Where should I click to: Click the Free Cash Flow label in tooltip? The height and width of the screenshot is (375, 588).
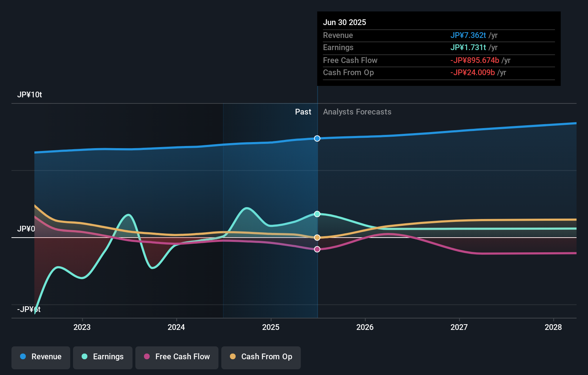pos(350,60)
